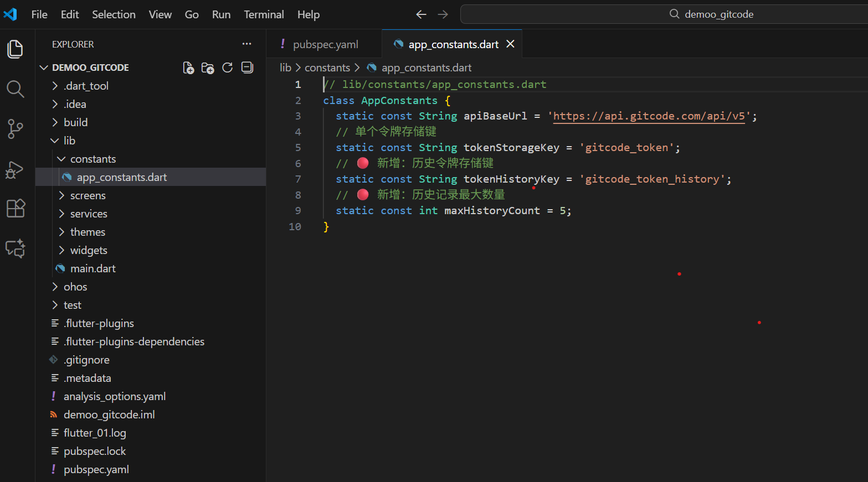Open the Edit menu
Image resolution: width=868 pixels, height=482 pixels.
(x=70, y=14)
